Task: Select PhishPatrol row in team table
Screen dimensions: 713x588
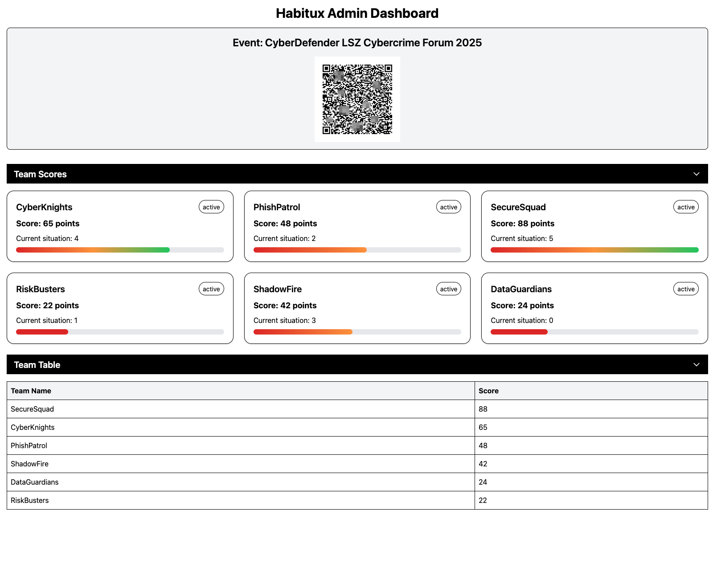Action: coord(357,445)
